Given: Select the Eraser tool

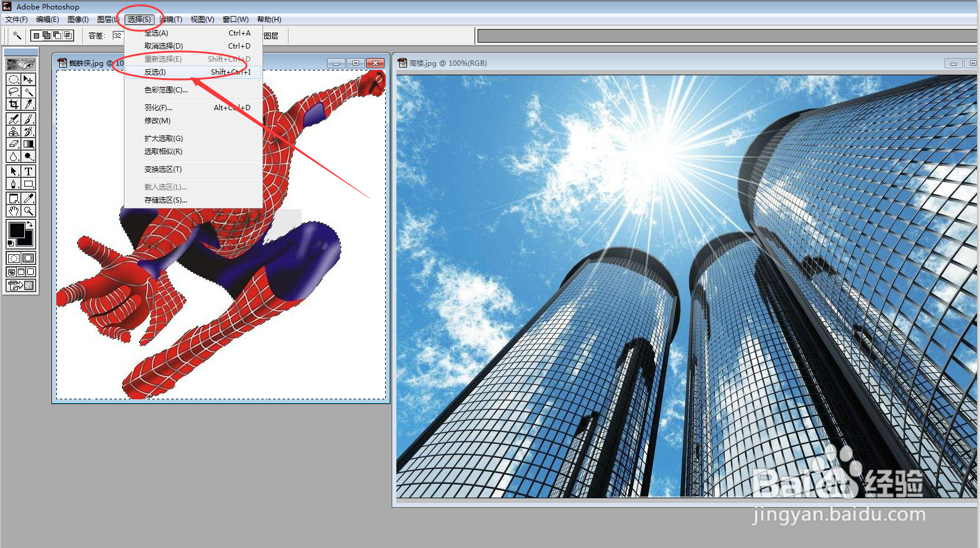Looking at the screenshot, I should click(14, 144).
